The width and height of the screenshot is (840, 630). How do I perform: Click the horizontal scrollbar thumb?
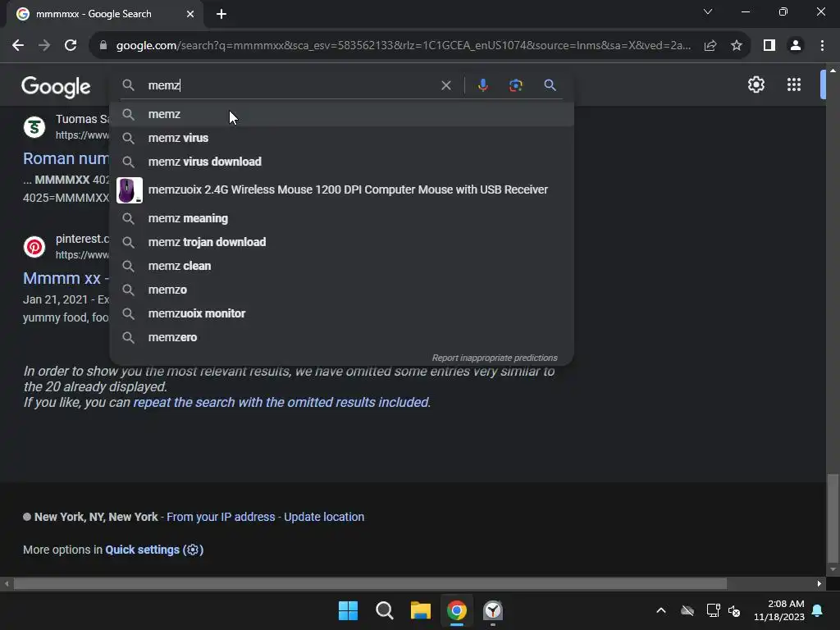pos(370,583)
